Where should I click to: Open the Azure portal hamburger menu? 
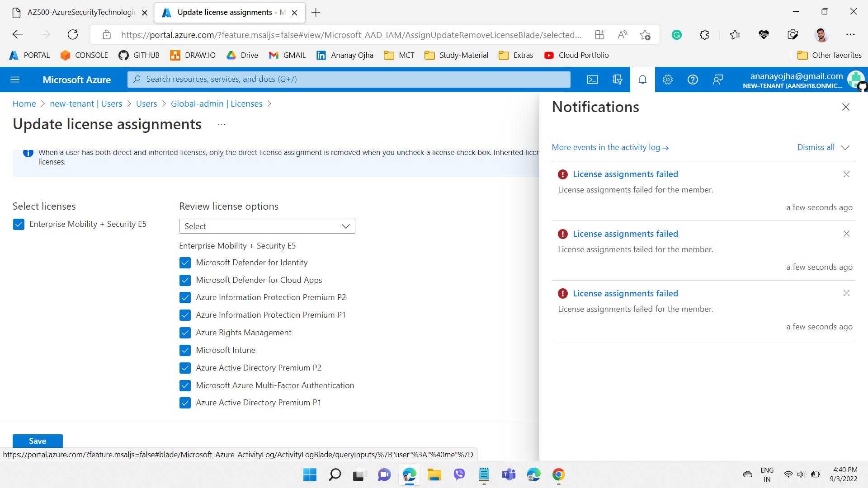15,80
